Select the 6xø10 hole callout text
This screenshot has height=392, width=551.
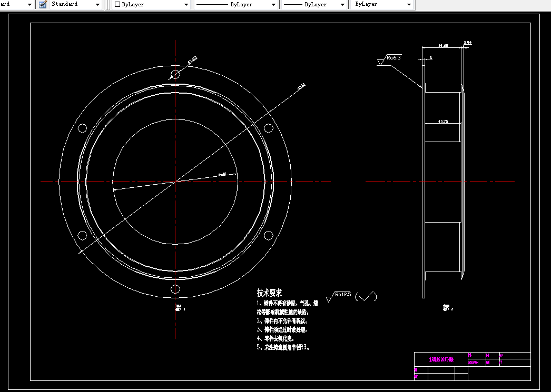point(193,60)
